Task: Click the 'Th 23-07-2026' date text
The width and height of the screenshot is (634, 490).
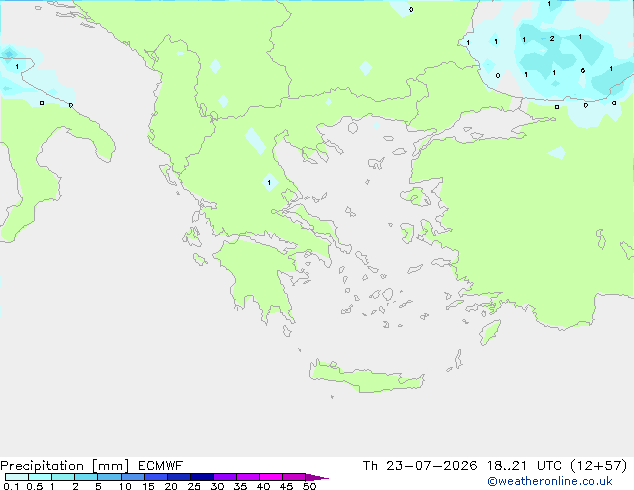Action: (x=420, y=466)
